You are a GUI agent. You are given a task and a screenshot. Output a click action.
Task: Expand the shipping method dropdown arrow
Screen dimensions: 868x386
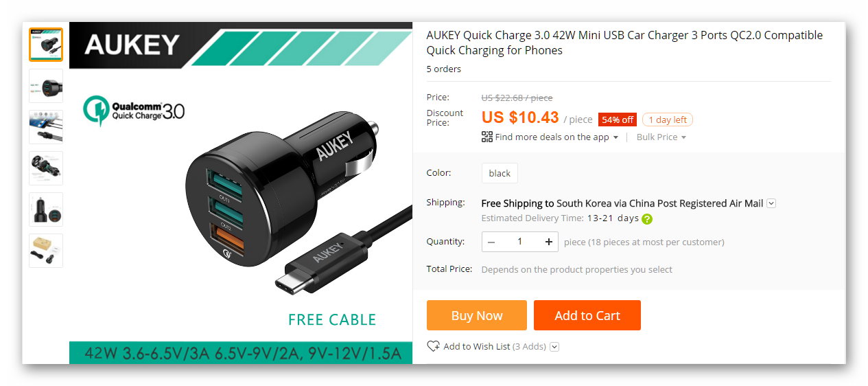(771, 203)
